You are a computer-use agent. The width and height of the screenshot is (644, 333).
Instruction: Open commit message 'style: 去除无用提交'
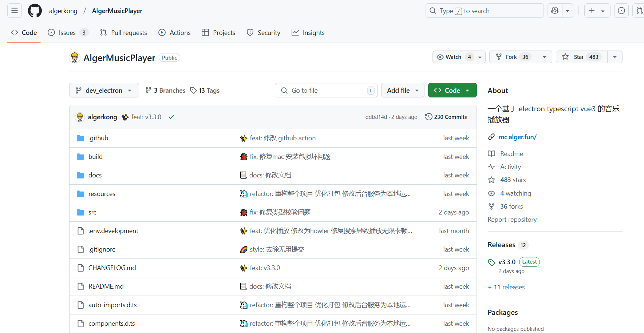click(x=277, y=249)
